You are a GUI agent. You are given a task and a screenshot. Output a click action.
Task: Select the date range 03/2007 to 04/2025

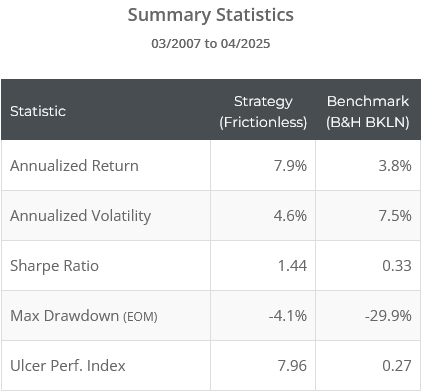coord(211,44)
